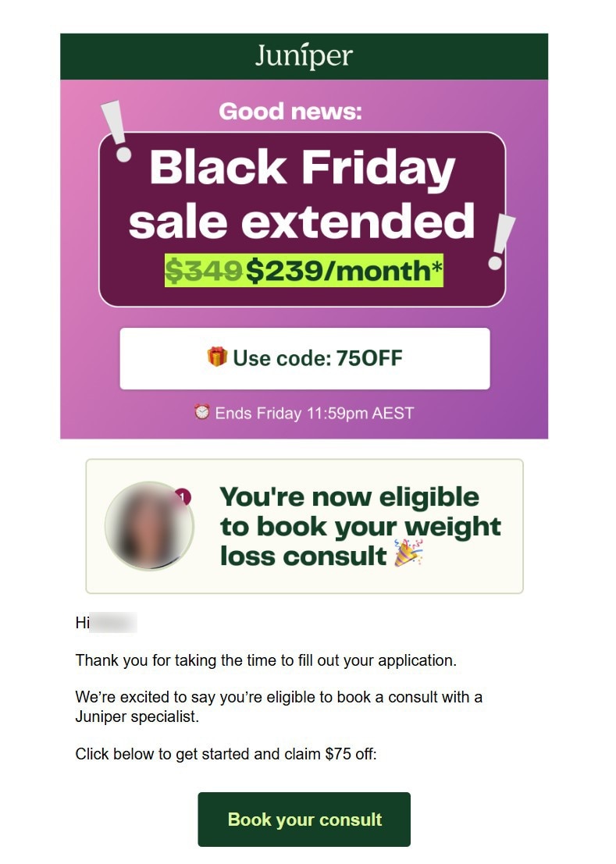Click the specialist's circular profile picture
Image resolution: width=616 pixels, height=864 pixels.
pyautogui.click(x=148, y=526)
